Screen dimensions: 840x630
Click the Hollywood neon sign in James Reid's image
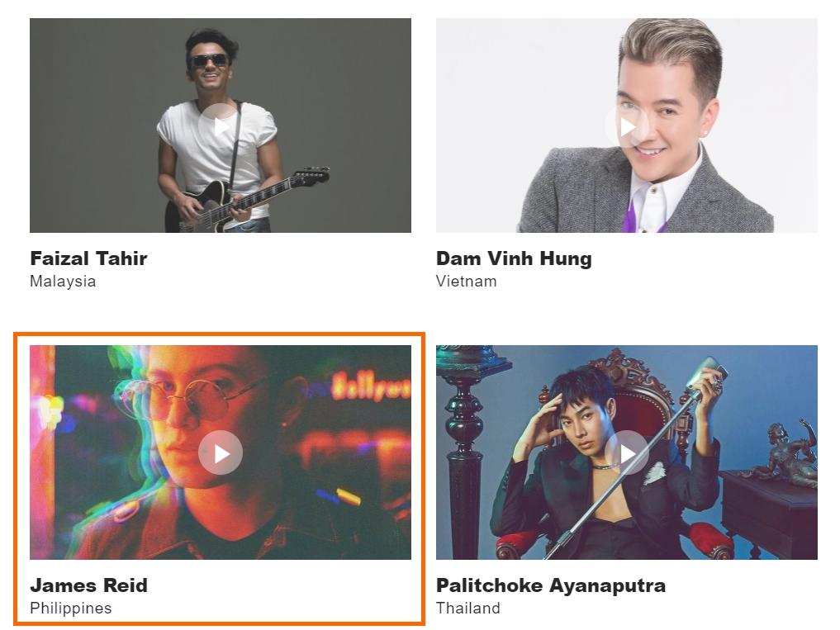pyautogui.click(x=371, y=386)
